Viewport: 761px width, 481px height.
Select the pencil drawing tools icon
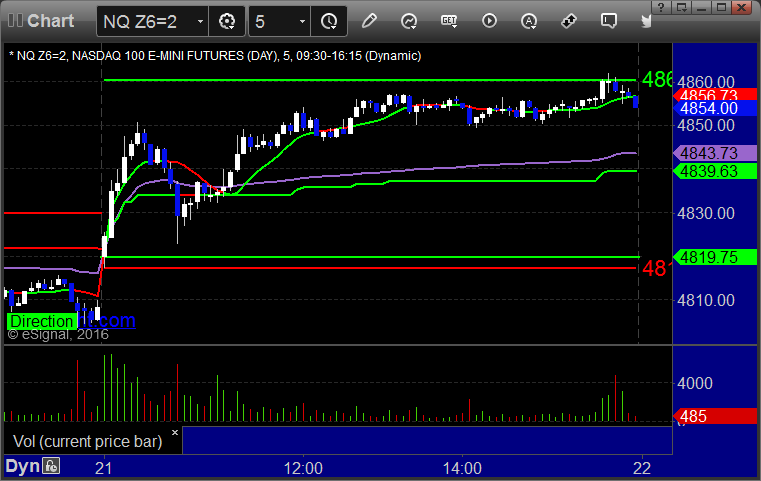click(x=369, y=21)
